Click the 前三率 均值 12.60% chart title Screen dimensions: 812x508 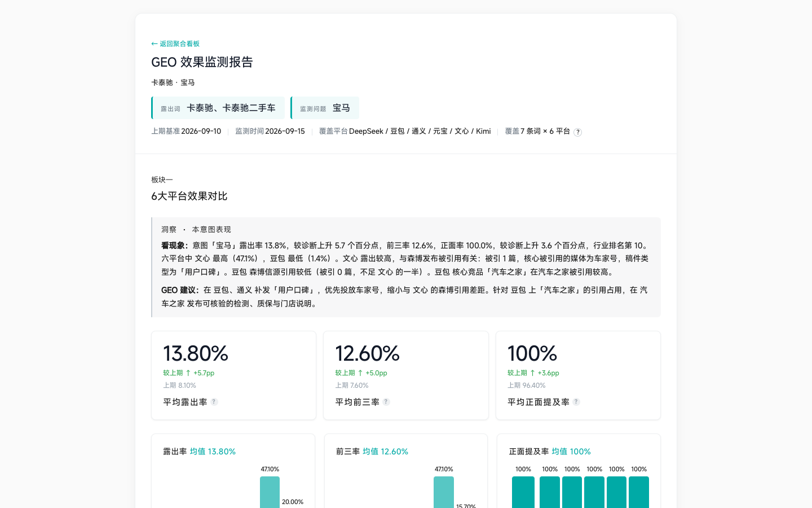(x=372, y=452)
